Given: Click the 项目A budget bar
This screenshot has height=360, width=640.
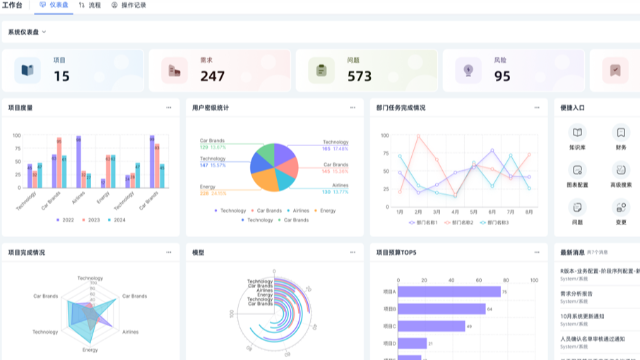Looking at the screenshot, I should 449,291.
